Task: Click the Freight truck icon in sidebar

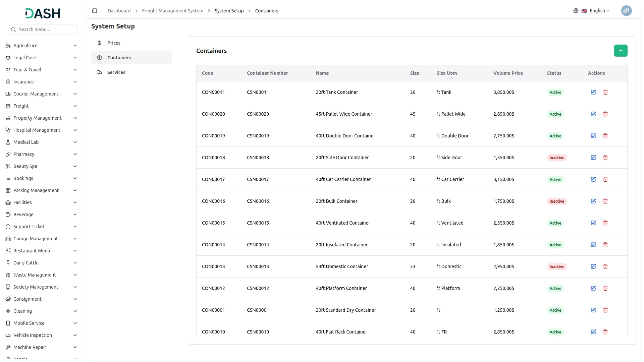Action: [8, 106]
